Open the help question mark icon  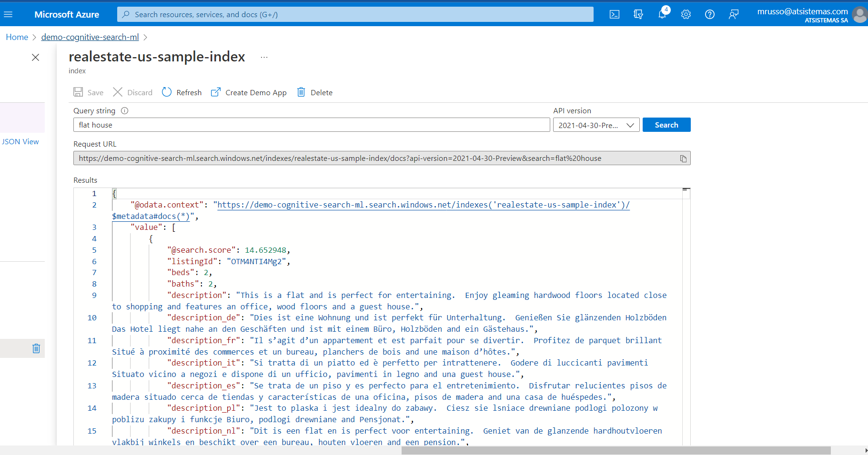[x=710, y=14]
